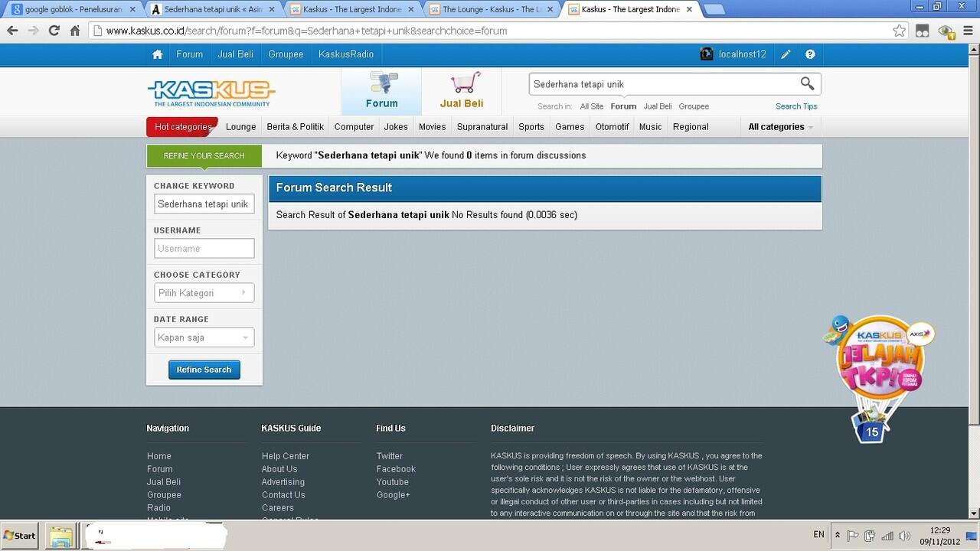Open the Berita & Politik category
This screenshot has height=551, width=980.
click(295, 127)
